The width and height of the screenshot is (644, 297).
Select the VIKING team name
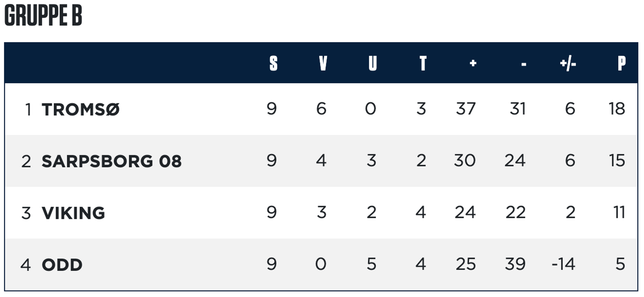(x=73, y=213)
